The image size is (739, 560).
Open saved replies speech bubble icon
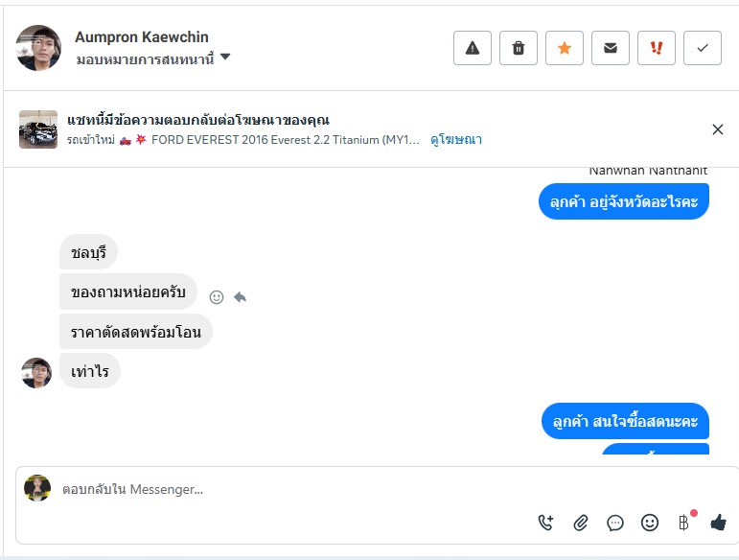pyautogui.click(x=615, y=523)
